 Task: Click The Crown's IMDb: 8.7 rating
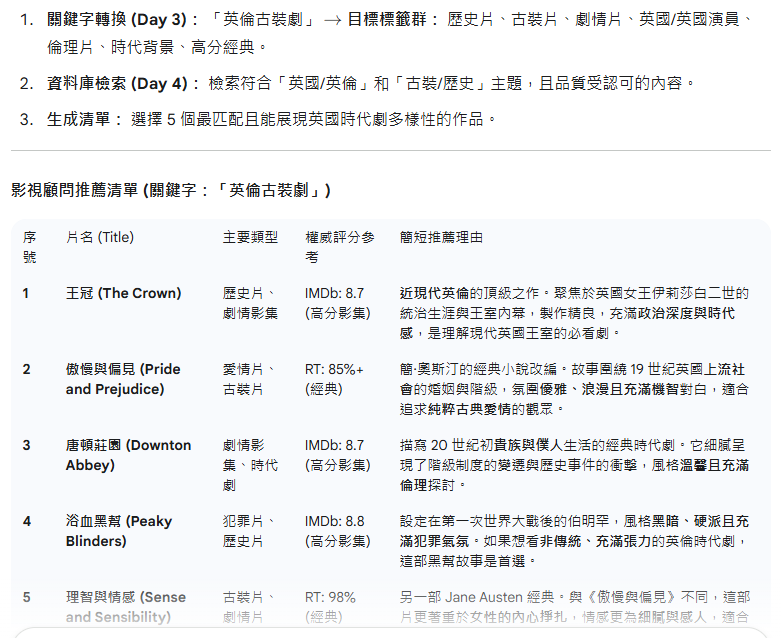(x=338, y=303)
